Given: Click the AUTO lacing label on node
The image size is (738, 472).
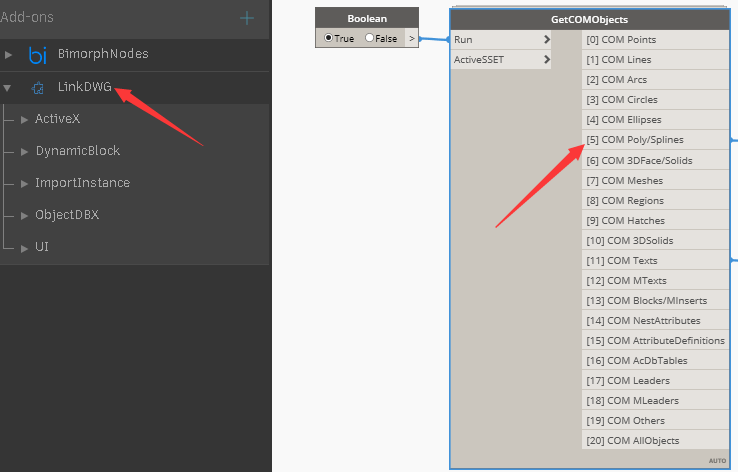Looking at the screenshot, I should (717, 461).
